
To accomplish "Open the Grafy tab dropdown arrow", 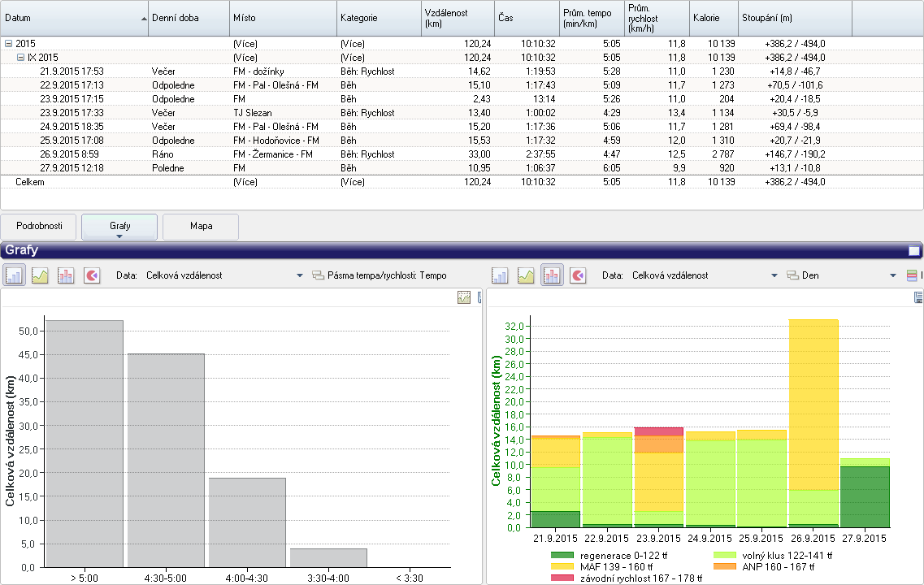I will pyautogui.click(x=119, y=236).
